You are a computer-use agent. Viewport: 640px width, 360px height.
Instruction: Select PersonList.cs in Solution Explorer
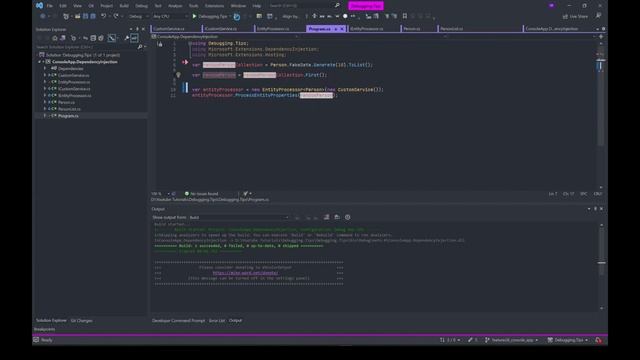[x=69, y=109]
